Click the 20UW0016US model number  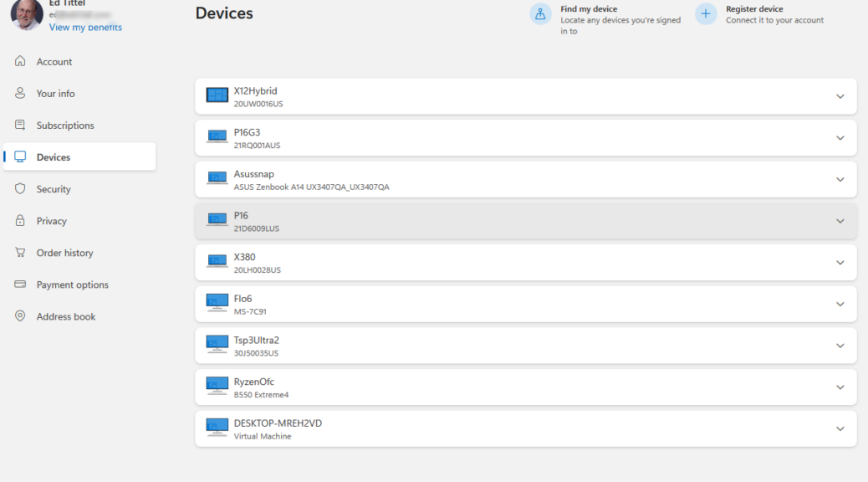pos(258,104)
